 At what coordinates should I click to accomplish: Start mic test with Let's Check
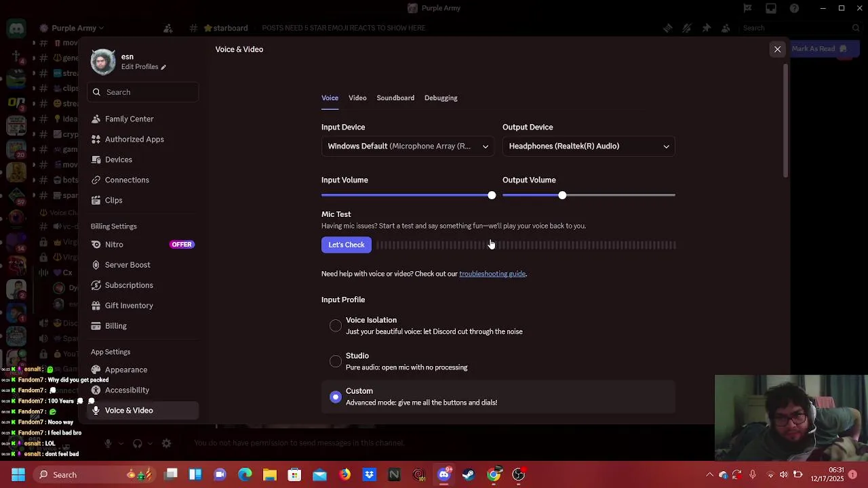(x=347, y=245)
